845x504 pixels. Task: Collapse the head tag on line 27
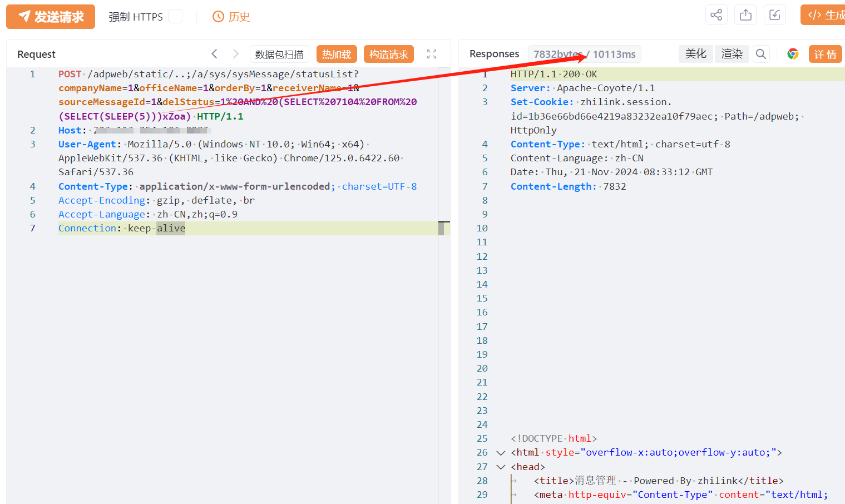(501, 467)
